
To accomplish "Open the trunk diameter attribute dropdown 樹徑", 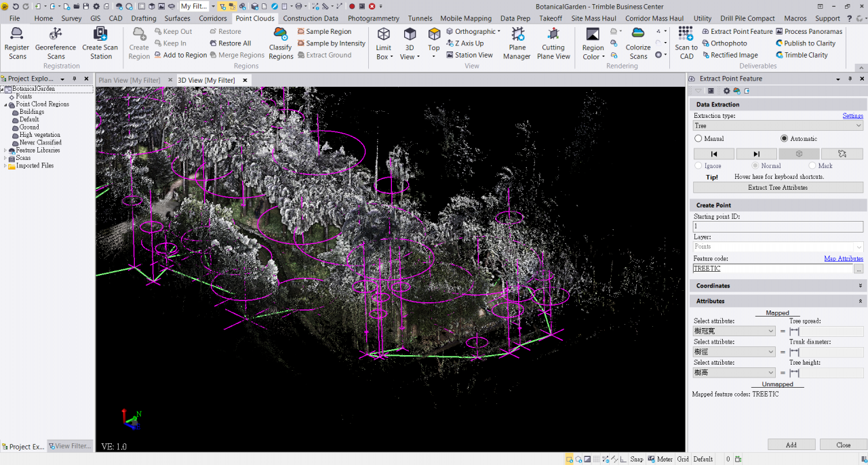I will coord(734,352).
